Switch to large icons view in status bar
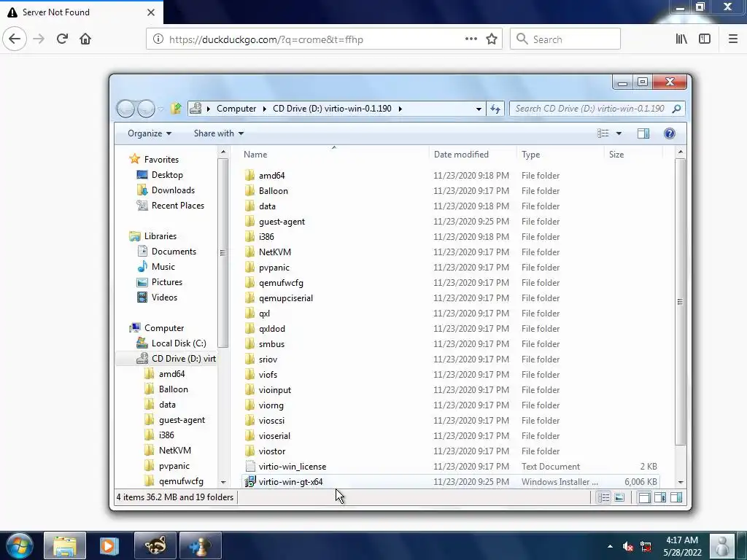This screenshot has height=560, width=747. point(619,497)
